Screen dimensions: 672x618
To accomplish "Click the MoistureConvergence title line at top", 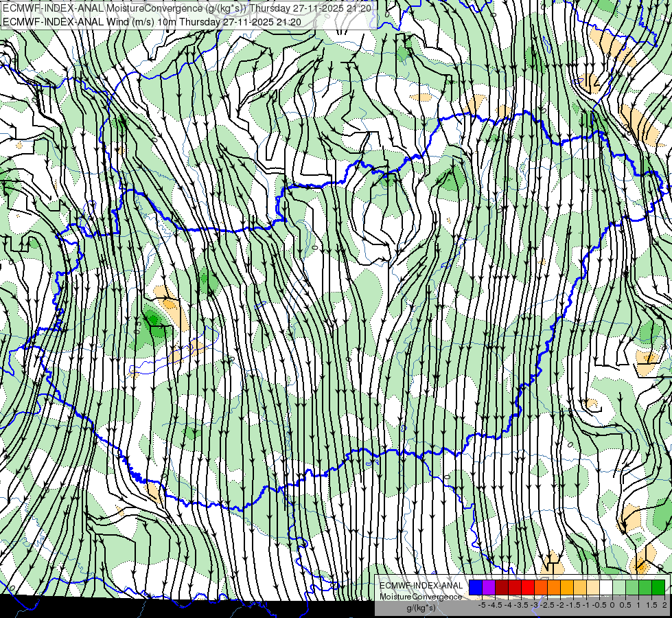I will (x=187, y=8).
